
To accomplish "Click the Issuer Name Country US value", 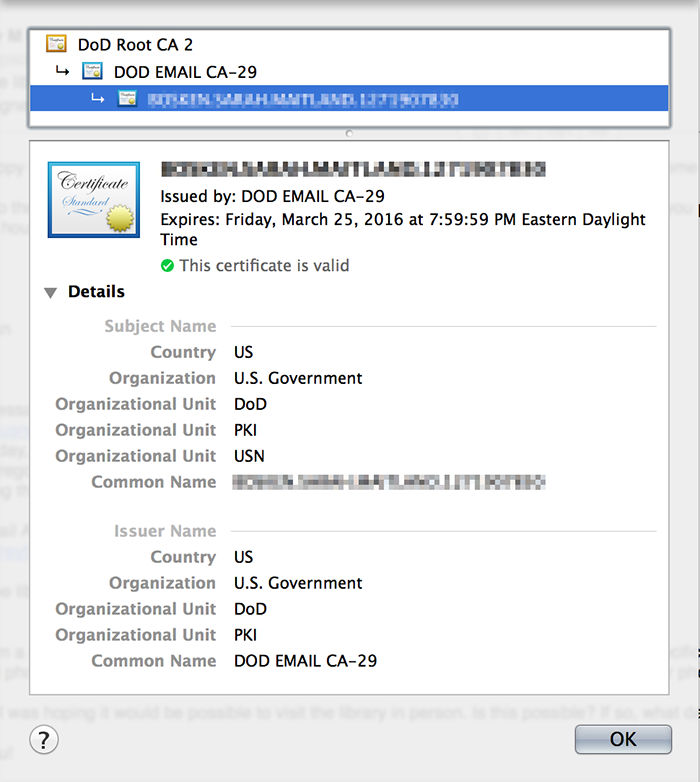I will click(x=243, y=557).
